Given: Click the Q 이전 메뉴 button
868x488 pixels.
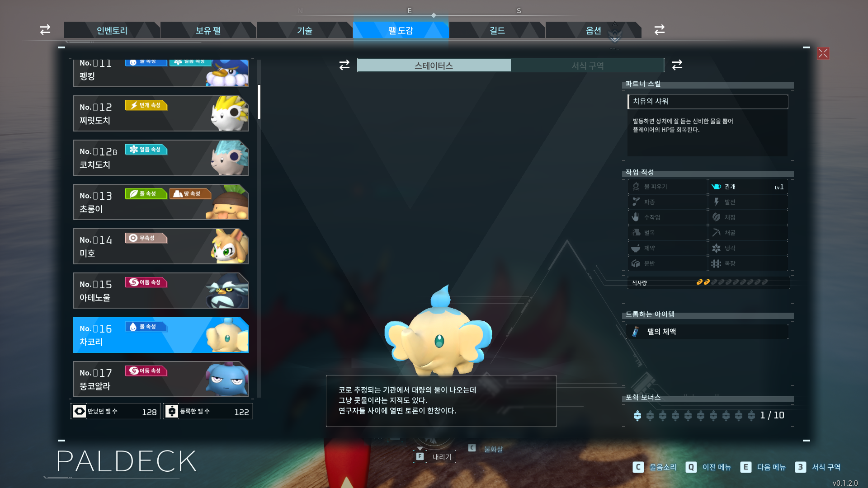Looking at the screenshot, I should (708, 467).
